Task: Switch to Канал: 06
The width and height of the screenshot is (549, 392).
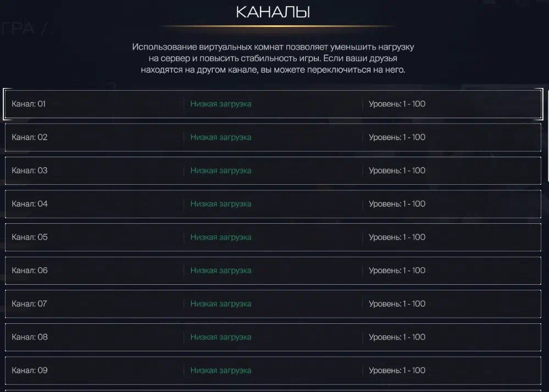Action: tap(273, 270)
